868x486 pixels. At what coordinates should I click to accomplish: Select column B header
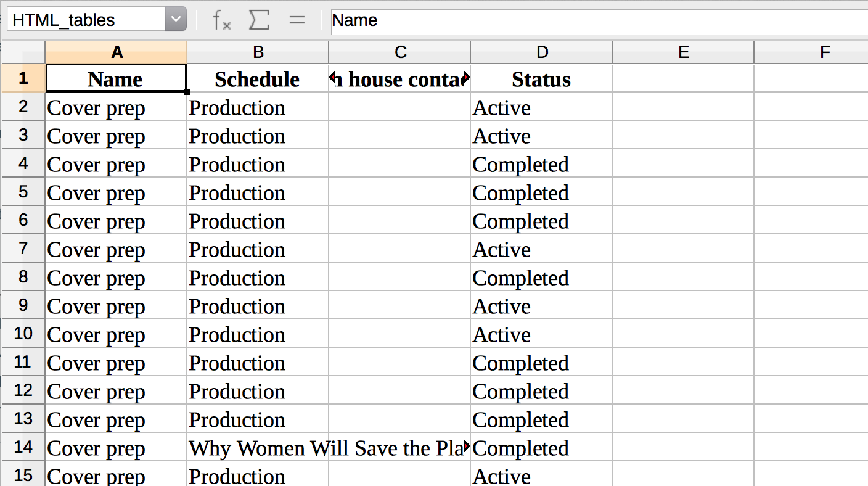point(258,52)
